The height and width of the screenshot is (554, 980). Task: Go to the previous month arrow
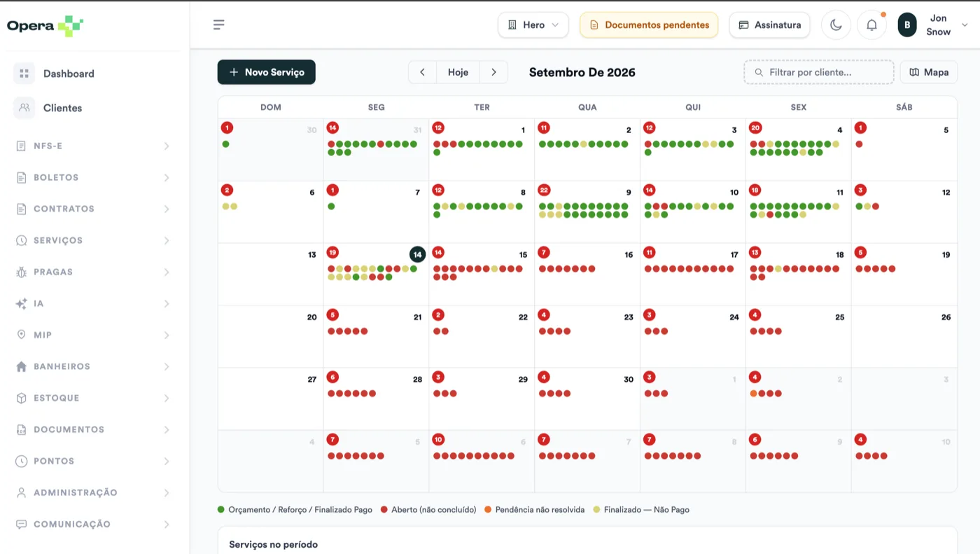pyautogui.click(x=423, y=72)
